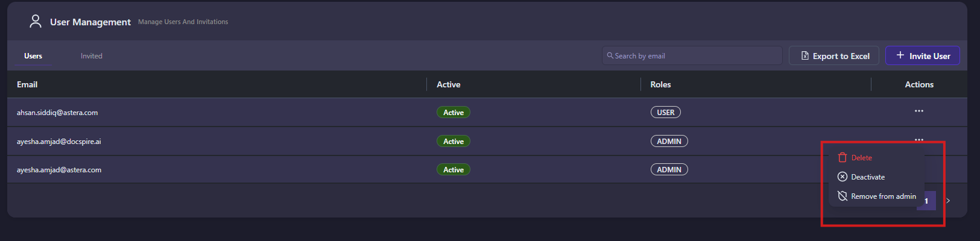Click the user profile icon beside User Management
The height and width of the screenshot is (241, 980).
click(x=36, y=22)
